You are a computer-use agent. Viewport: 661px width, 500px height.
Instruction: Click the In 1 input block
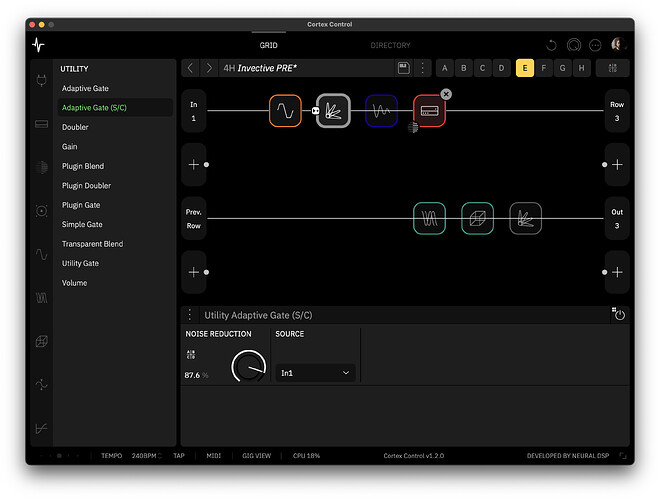pos(193,111)
